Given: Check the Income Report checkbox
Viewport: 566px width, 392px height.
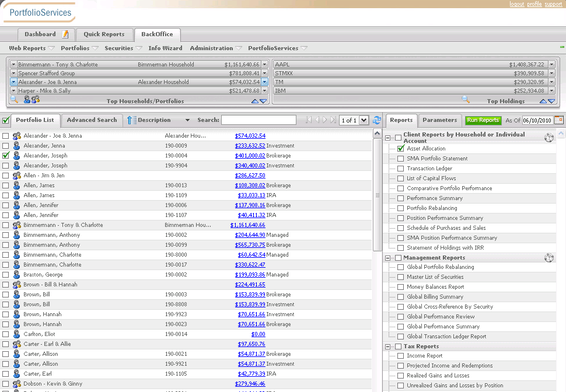Looking at the screenshot, I should 400,356.
